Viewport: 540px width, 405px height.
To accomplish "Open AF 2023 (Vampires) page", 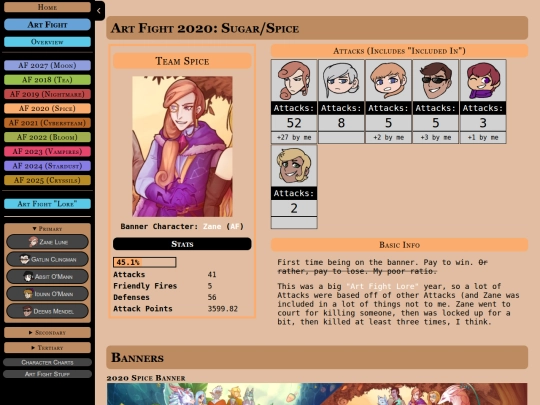I will click(x=48, y=152).
